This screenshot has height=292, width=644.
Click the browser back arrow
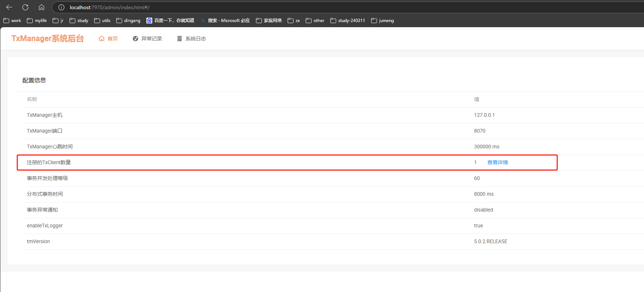(x=9, y=7)
